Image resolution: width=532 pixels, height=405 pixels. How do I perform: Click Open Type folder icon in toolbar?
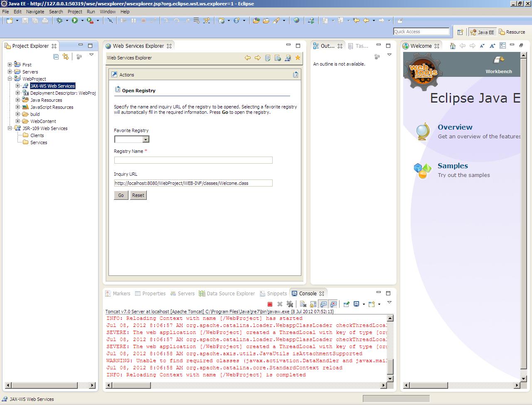[256, 20]
